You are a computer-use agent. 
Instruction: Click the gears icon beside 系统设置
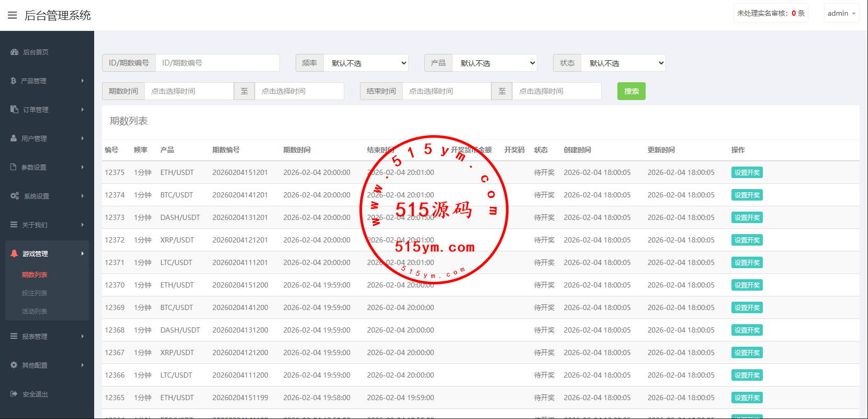coord(15,196)
